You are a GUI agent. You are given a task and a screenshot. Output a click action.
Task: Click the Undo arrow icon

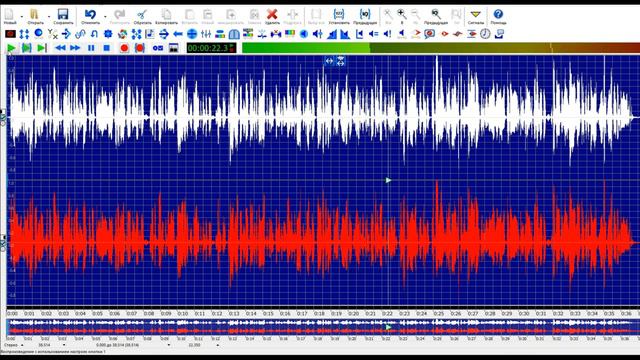(90, 14)
